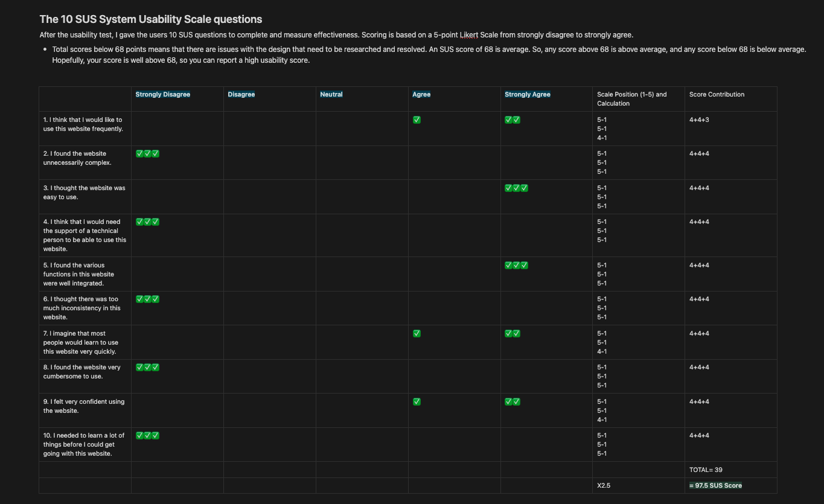Click the "= 97.5 SUS Score" result cell
Image resolution: width=824 pixels, height=504 pixels.
tap(715, 486)
